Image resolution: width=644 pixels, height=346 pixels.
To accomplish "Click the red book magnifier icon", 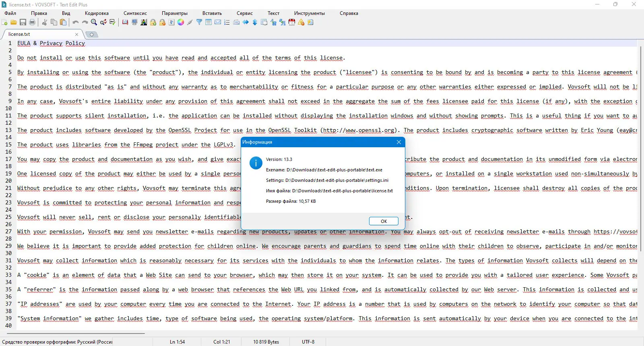I will (125, 22).
